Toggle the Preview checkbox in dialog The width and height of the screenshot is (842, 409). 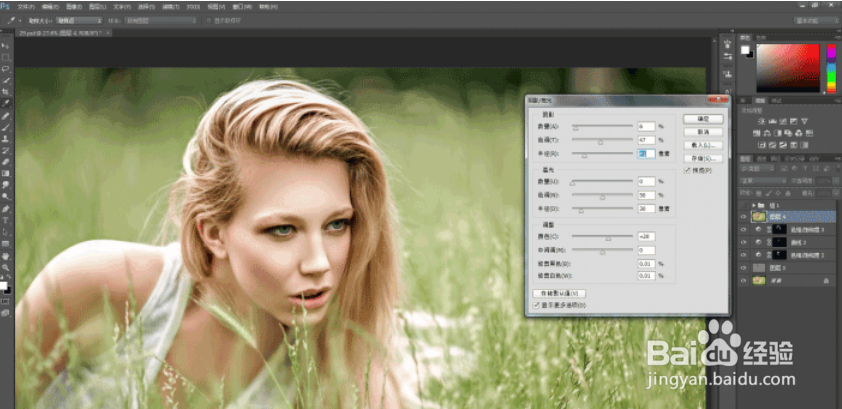coord(687,171)
